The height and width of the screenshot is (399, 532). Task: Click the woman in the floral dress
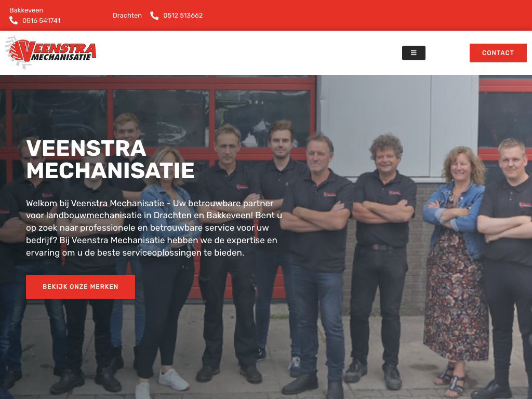pos(455,271)
